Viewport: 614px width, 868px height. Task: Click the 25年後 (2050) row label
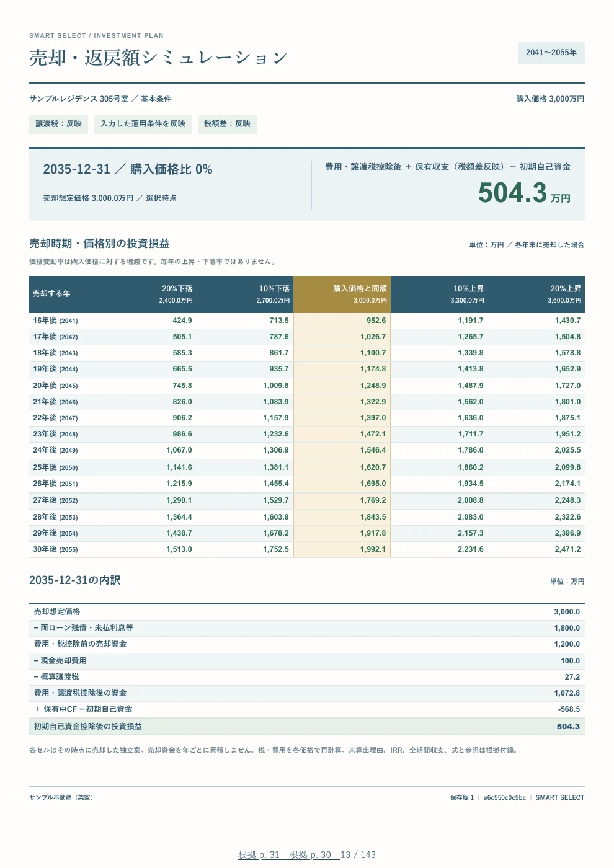[55, 467]
